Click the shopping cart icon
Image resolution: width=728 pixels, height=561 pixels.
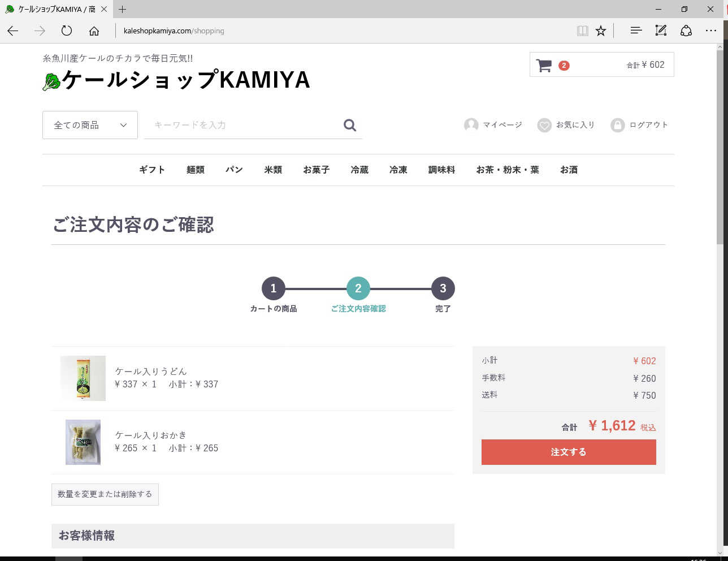pyautogui.click(x=544, y=66)
